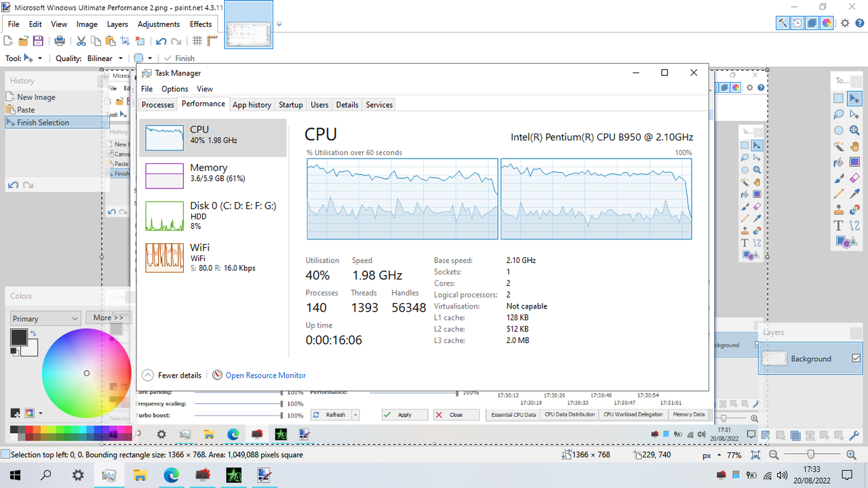This screenshot has width=868, height=488.
Task: Select the Gradient tool in paint.net's Tools panel
Action: point(854,162)
